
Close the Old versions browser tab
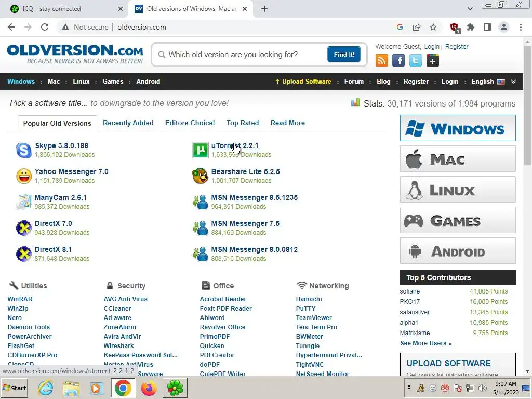click(245, 9)
